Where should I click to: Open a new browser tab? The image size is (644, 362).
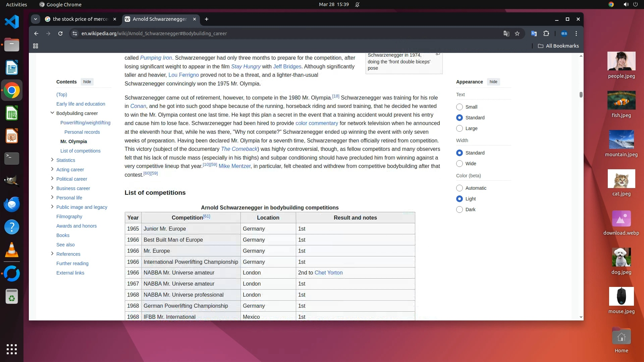[x=207, y=19]
